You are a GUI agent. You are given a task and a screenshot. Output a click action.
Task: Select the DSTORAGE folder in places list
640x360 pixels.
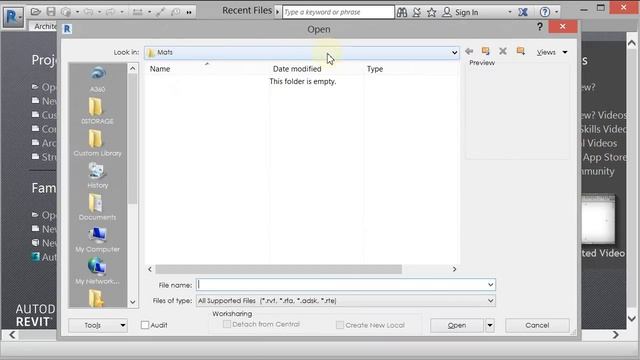tap(97, 111)
